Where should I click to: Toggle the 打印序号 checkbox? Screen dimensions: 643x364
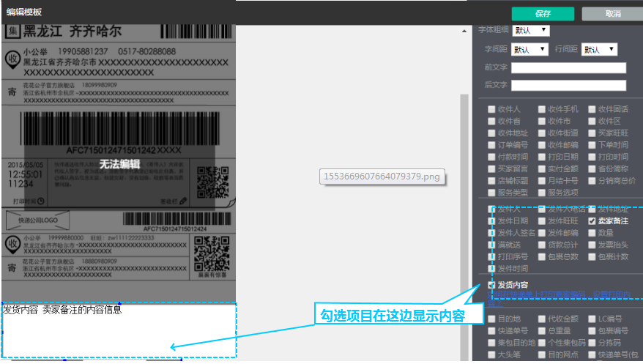tap(491, 257)
